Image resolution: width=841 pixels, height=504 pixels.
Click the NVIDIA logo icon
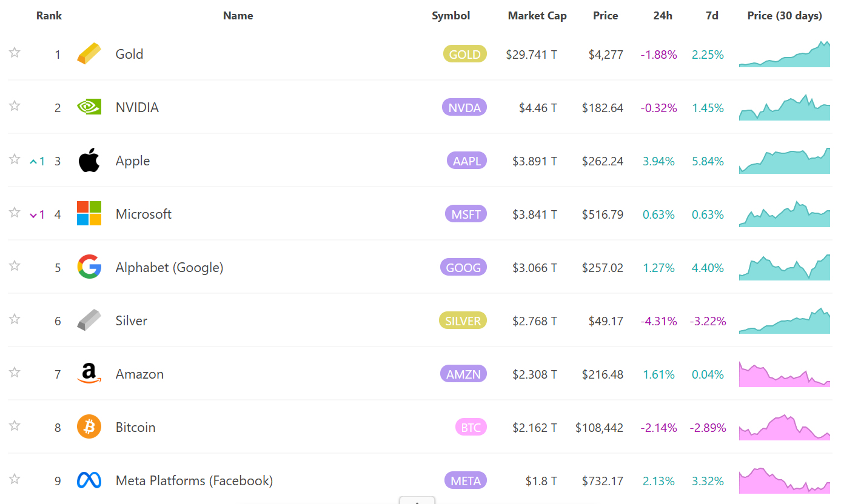(89, 107)
